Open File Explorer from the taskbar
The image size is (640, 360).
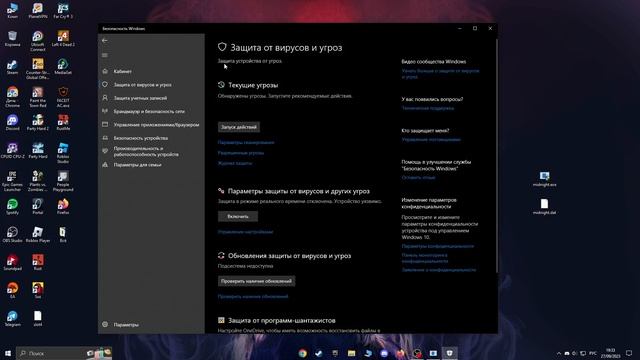click(x=351, y=353)
